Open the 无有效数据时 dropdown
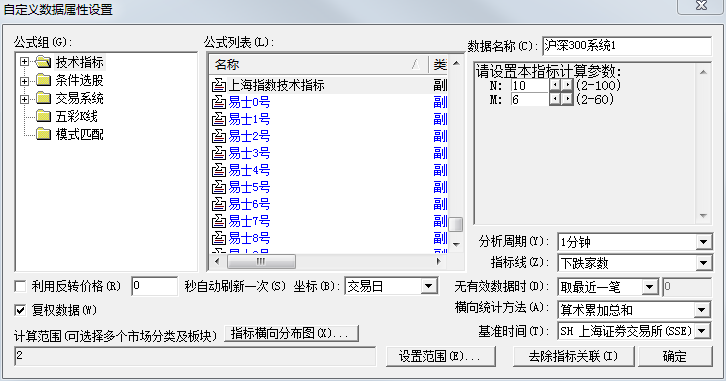Viewport: 726px width, 381px height. 650,287
